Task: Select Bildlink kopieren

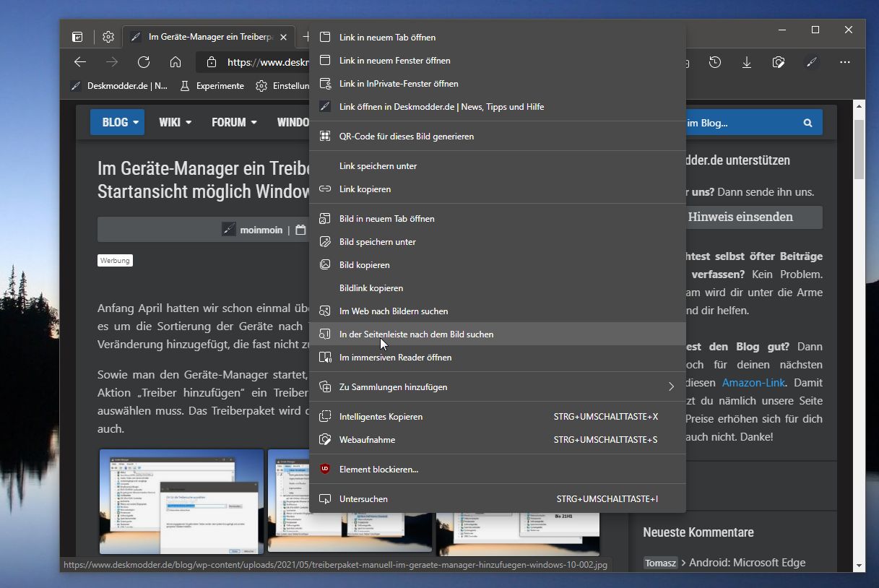Action: click(497, 288)
